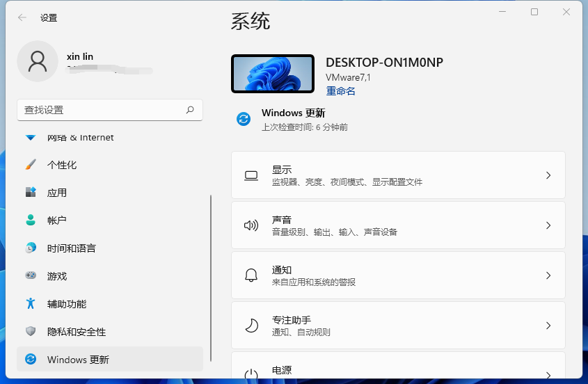The width and height of the screenshot is (588, 384).
Task: Click the back arrow in Settings
Action: coord(22,18)
